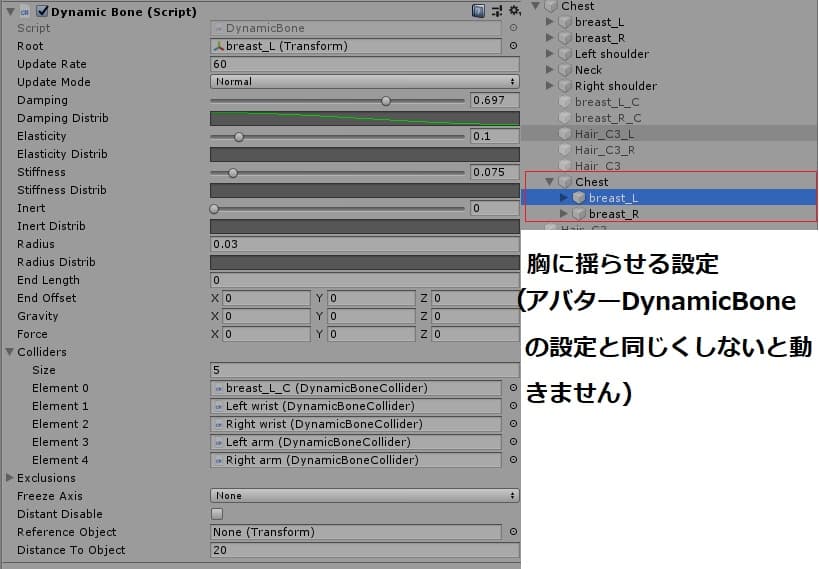
Task: Collapse the Dynamic Bone component foldout
Action: point(10,11)
